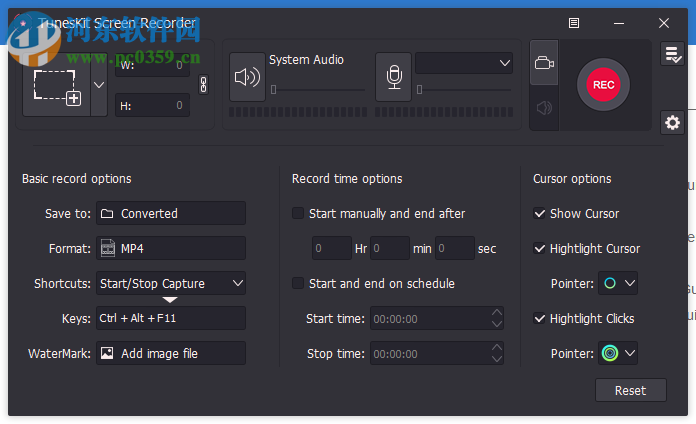Click the watermark image icon
This screenshot has width=696, height=424.
click(x=107, y=353)
